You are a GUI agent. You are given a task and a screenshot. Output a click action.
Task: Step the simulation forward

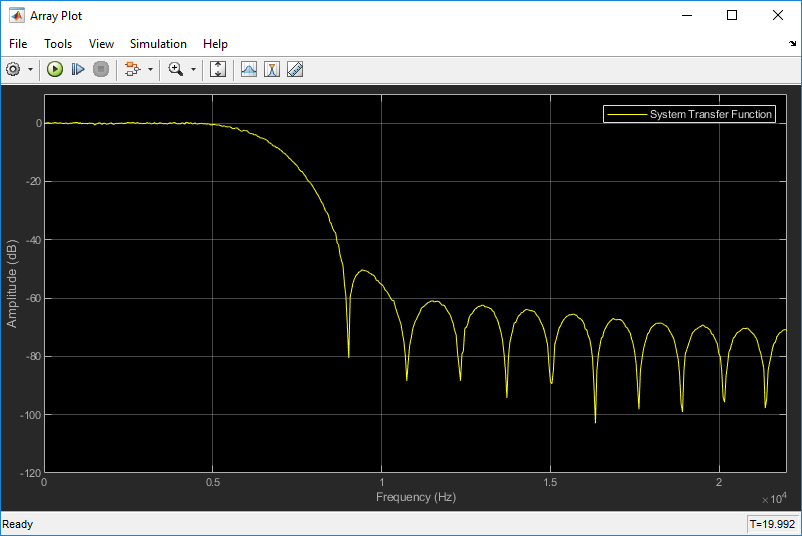(x=78, y=69)
